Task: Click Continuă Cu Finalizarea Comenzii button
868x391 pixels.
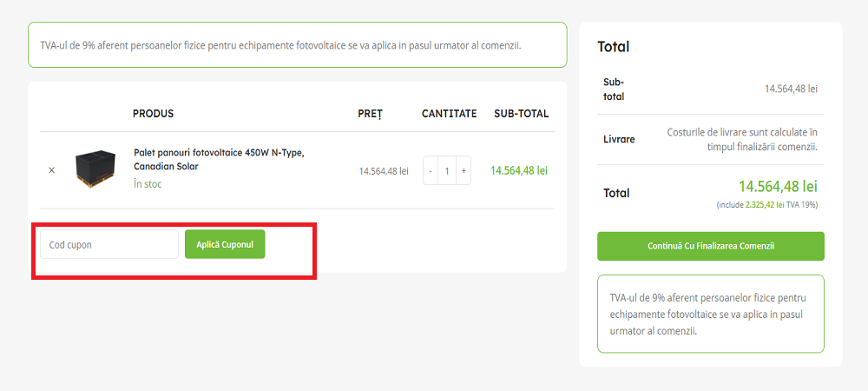Action: coord(710,246)
